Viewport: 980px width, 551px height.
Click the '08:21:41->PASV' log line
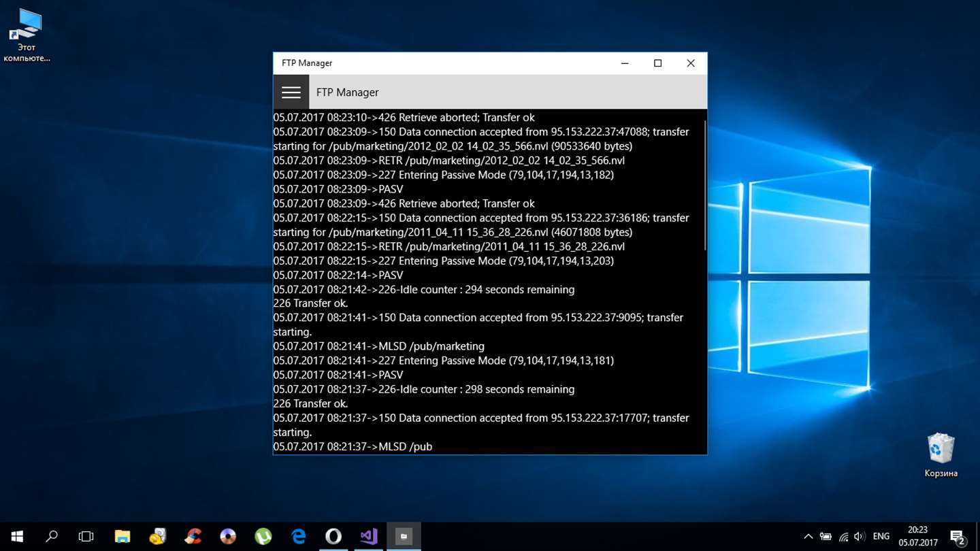click(x=338, y=375)
